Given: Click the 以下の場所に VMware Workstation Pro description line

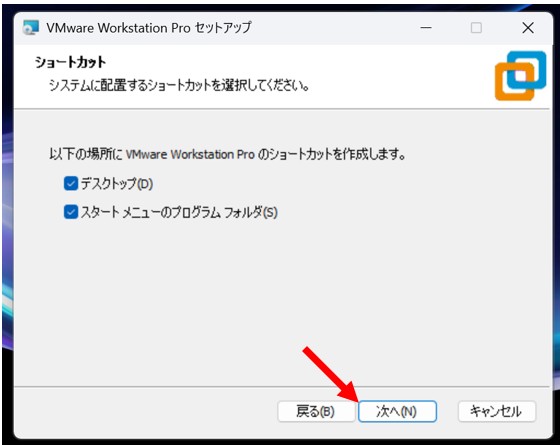Looking at the screenshot, I should click(x=228, y=154).
